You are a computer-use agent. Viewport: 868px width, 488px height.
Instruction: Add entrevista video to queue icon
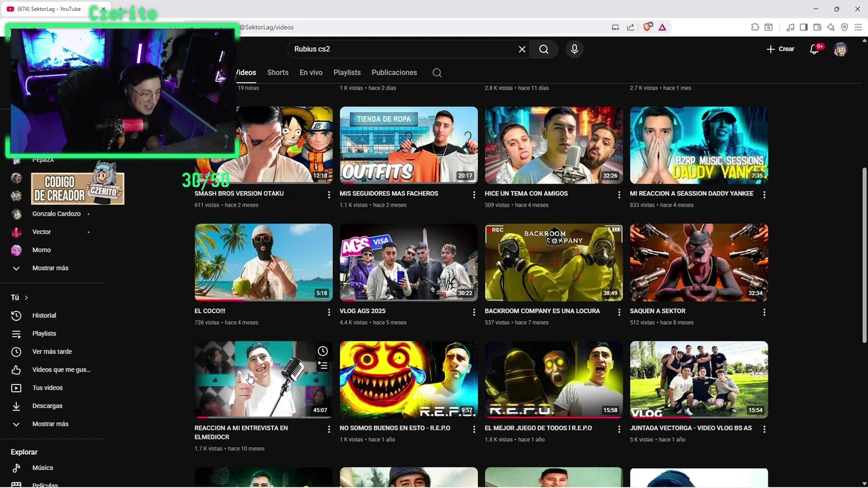[x=323, y=366]
